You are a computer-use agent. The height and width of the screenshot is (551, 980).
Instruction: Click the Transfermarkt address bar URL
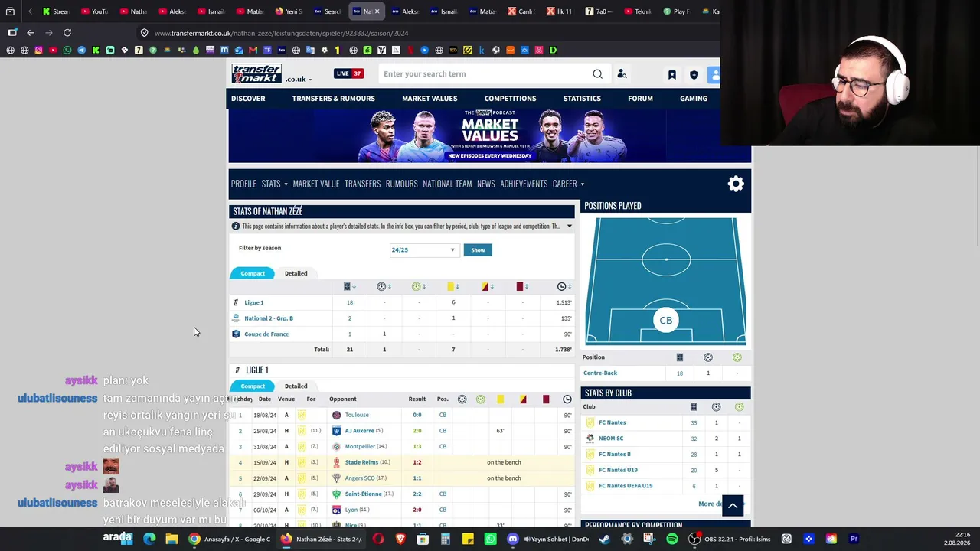[281, 33]
